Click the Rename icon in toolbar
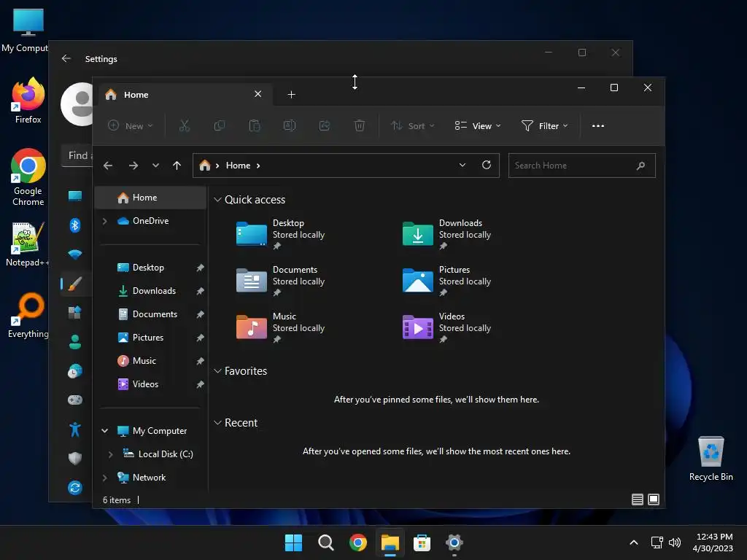This screenshot has width=747, height=560. (x=290, y=125)
